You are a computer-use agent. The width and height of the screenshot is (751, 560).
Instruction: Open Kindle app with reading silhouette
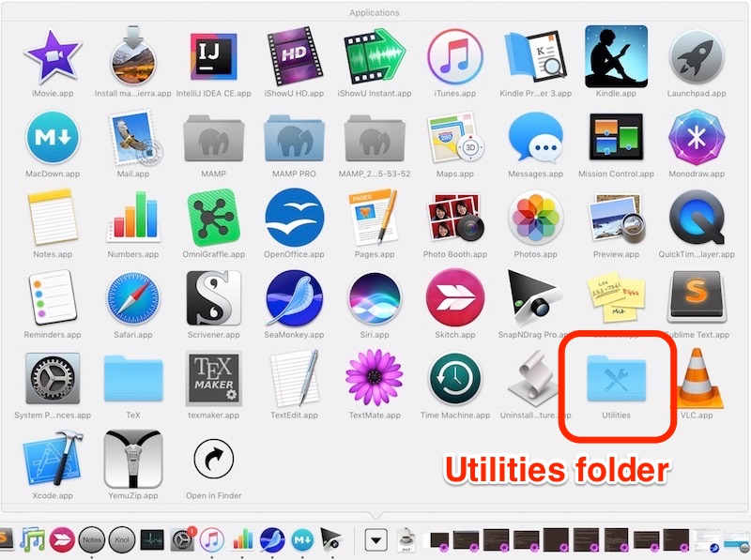click(x=616, y=54)
